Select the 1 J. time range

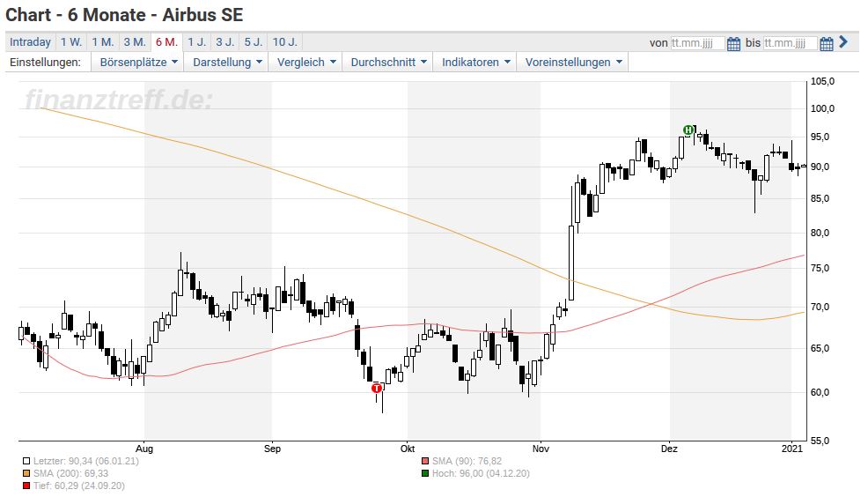[x=196, y=42]
